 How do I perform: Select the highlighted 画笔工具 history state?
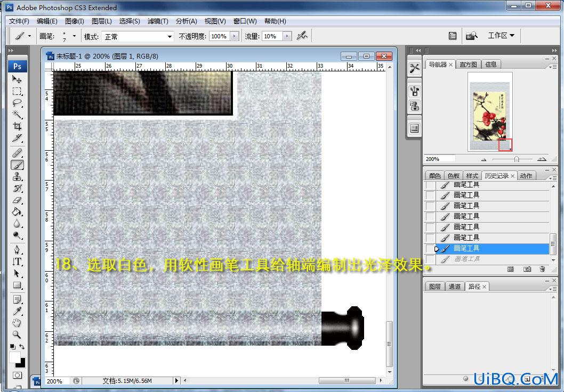pos(492,248)
